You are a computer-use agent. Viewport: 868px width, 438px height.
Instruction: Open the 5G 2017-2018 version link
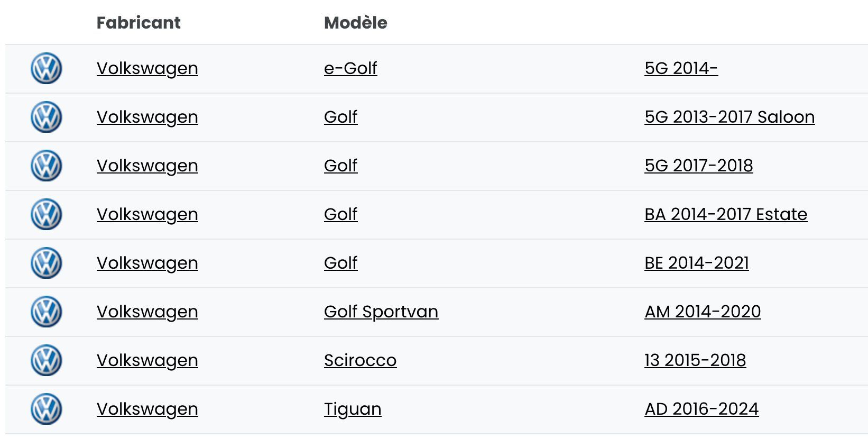click(x=698, y=166)
